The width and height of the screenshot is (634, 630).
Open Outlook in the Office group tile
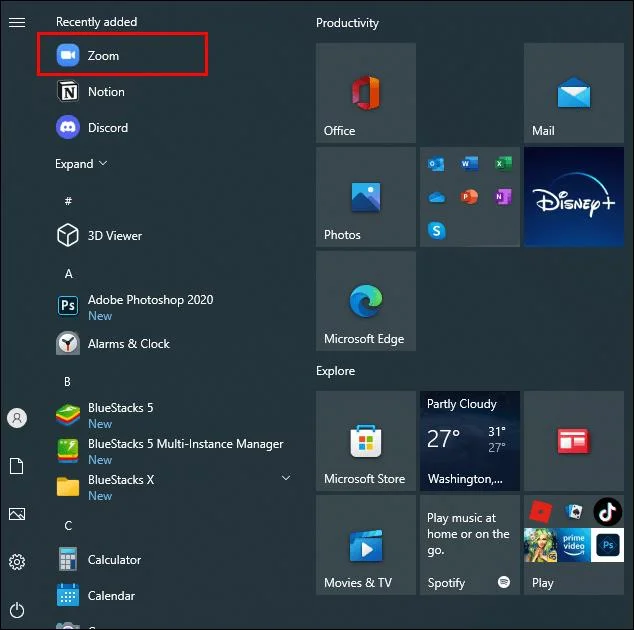436,164
